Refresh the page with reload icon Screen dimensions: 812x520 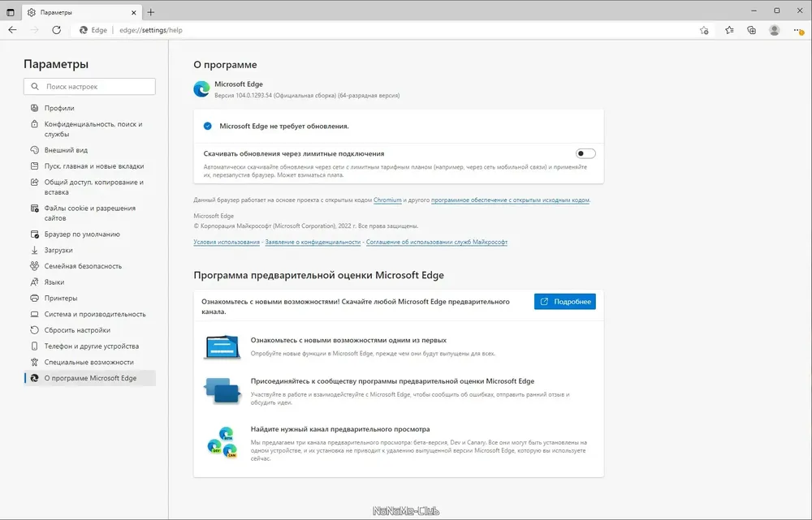pos(56,30)
